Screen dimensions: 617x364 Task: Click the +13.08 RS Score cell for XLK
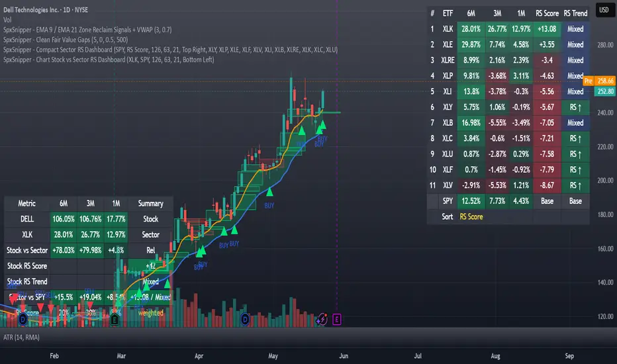point(547,29)
